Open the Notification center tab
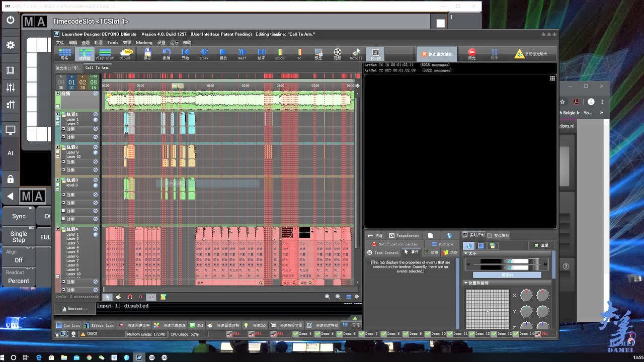 point(394,244)
